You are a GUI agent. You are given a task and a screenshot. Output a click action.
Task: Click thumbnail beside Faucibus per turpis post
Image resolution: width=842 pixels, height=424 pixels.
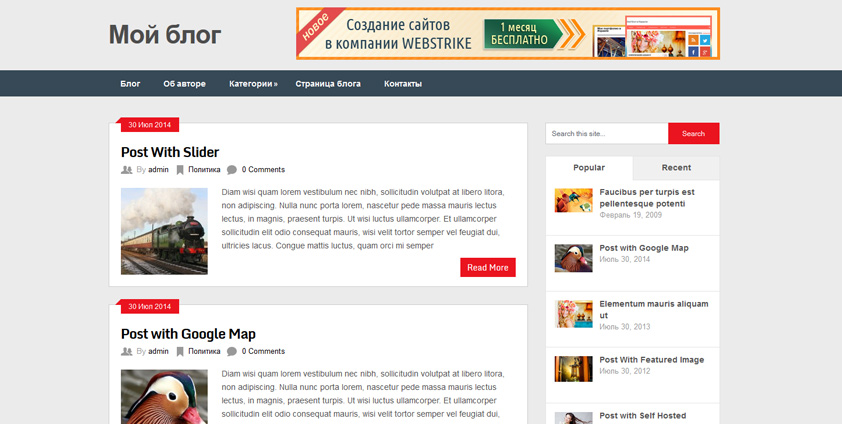574,200
